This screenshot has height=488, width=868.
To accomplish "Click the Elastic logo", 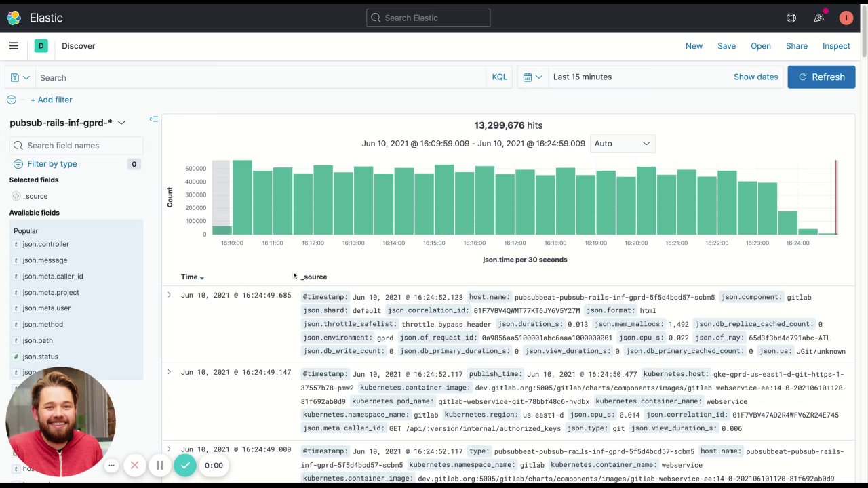I will (14, 18).
